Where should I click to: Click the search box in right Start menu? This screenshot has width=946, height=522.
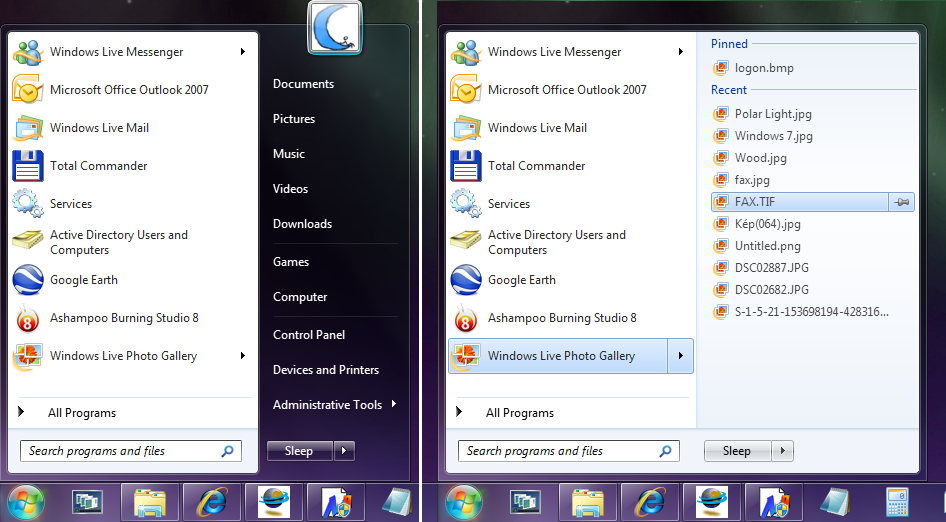[569, 451]
